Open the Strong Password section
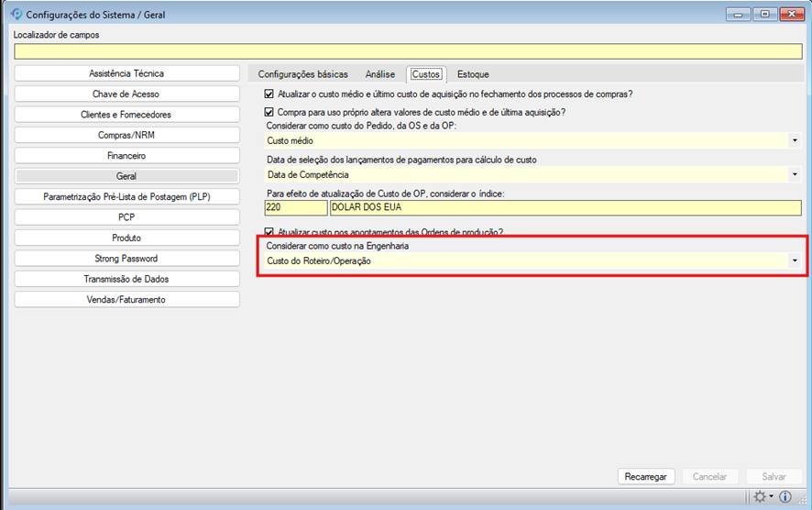The height and width of the screenshot is (510, 812). pos(126,259)
